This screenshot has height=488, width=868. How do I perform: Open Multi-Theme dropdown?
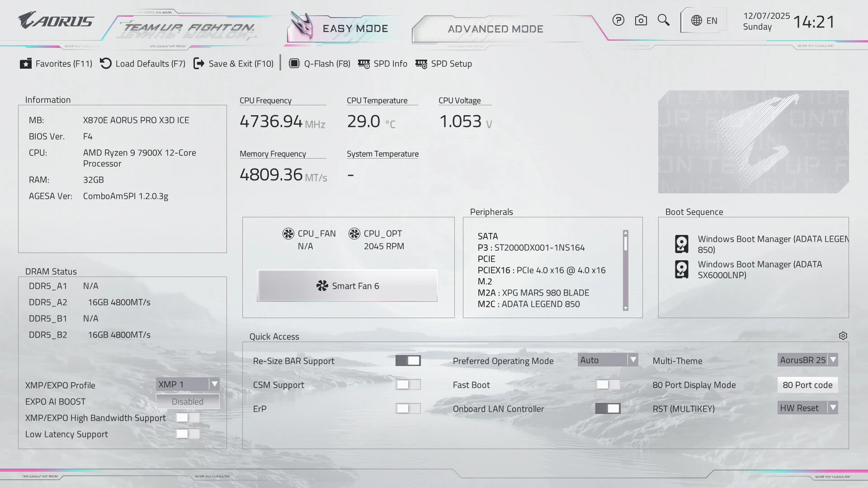click(x=807, y=360)
